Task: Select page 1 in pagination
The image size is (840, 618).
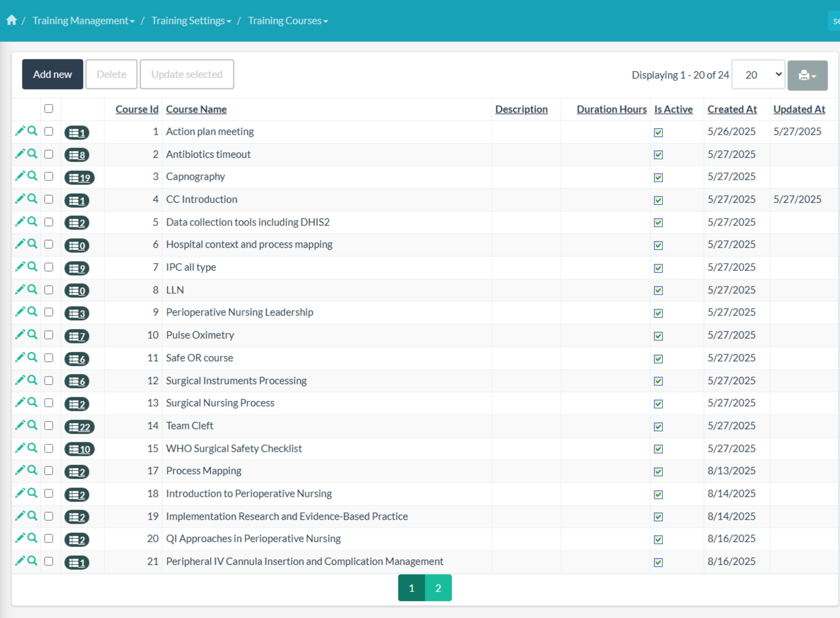Action: (x=412, y=588)
